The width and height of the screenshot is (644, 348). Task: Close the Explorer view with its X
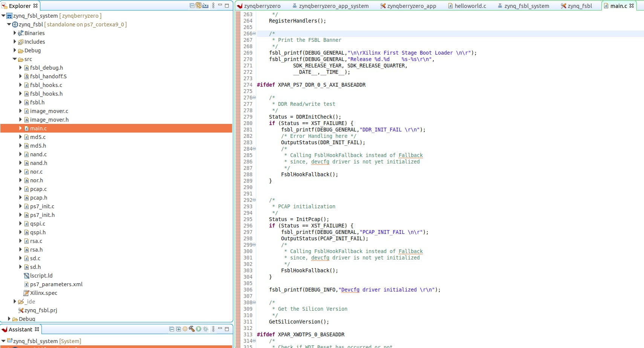point(35,6)
